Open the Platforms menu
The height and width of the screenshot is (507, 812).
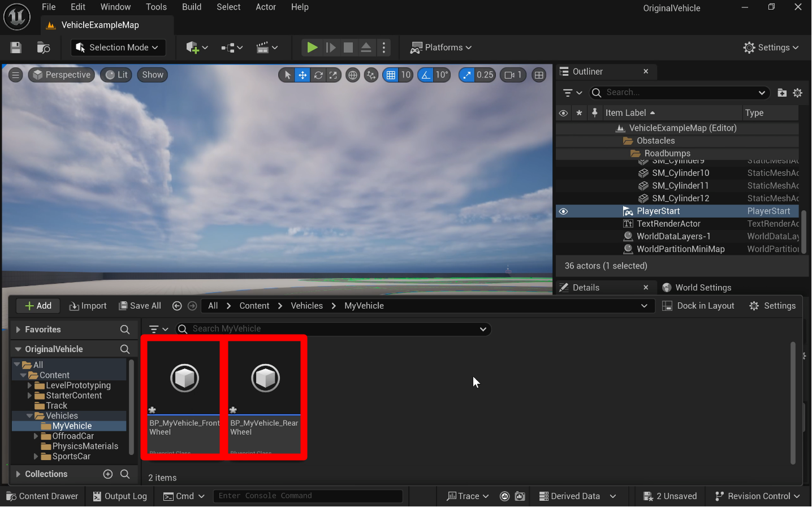point(441,47)
